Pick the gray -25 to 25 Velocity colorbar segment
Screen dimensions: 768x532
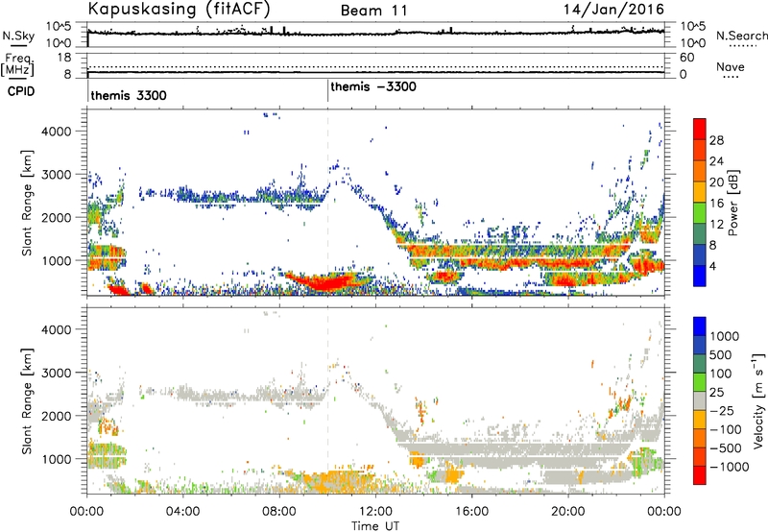(x=700, y=400)
